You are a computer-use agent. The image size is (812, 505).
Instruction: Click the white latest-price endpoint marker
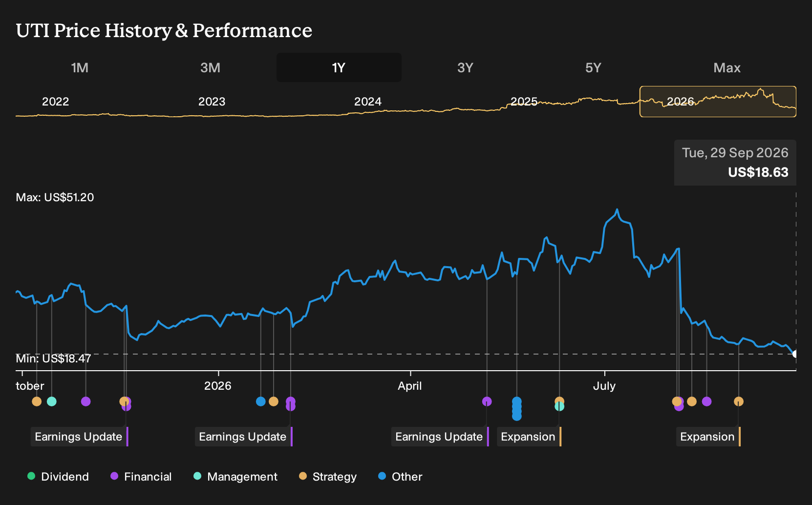pos(795,354)
